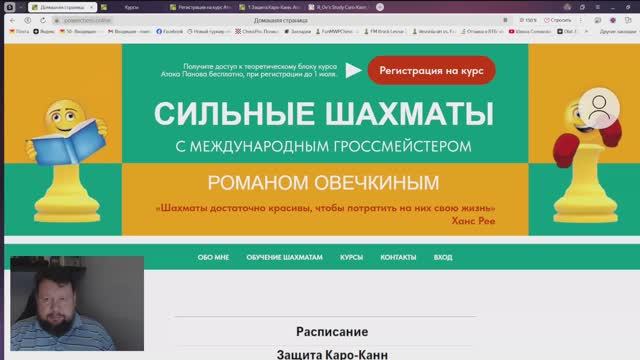Open the КУРСЫ menu item
640x360 pixels.
click(x=351, y=258)
